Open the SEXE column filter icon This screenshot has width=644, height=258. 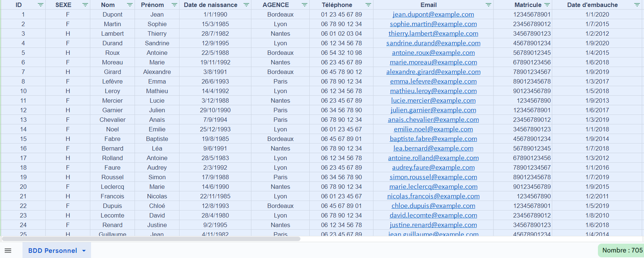pos(85,5)
